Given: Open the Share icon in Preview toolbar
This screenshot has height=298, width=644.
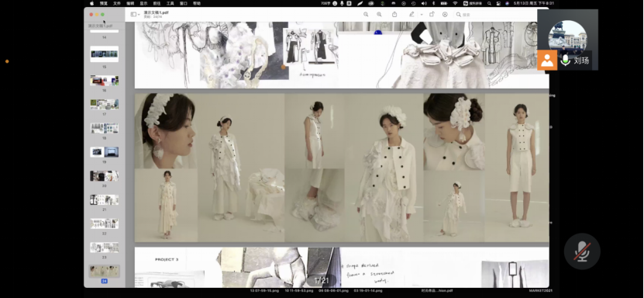Looking at the screenshot, I should (394, 15).
